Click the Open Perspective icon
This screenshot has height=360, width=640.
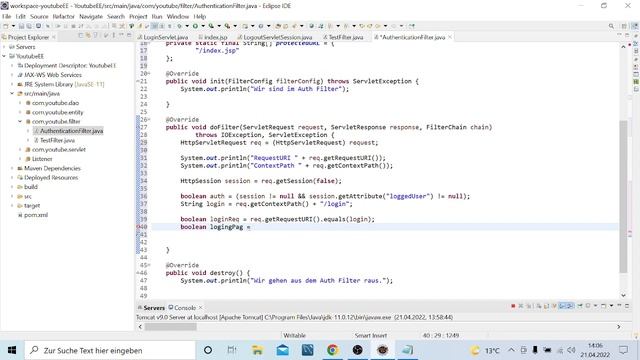(x=624, y=26)
